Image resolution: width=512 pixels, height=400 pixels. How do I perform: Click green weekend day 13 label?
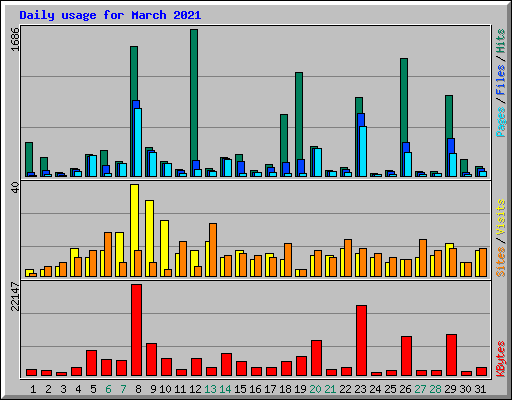click(x=210, y=389)
